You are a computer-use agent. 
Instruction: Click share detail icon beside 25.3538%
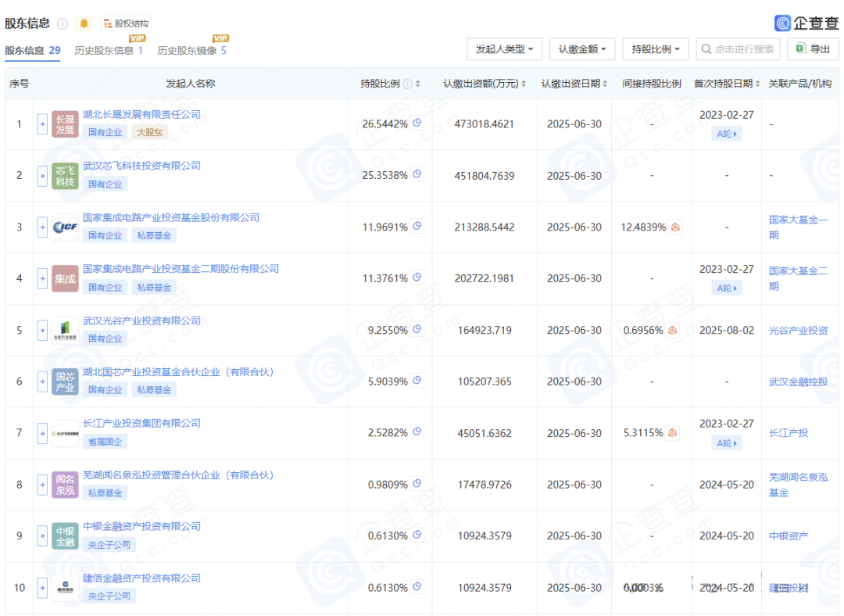click(x=417, y=174)
